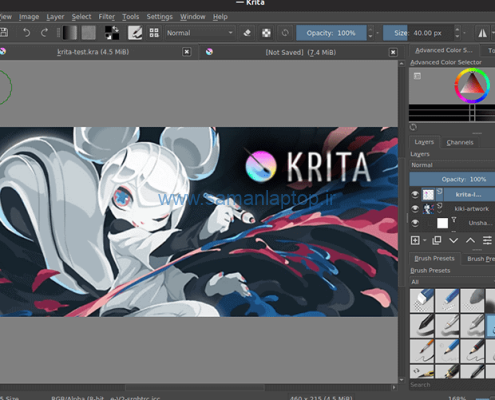Click the Size slider spinner arrows
This screenshot has width=495, height=400.
pyautogui.click(x=457, y=33)
